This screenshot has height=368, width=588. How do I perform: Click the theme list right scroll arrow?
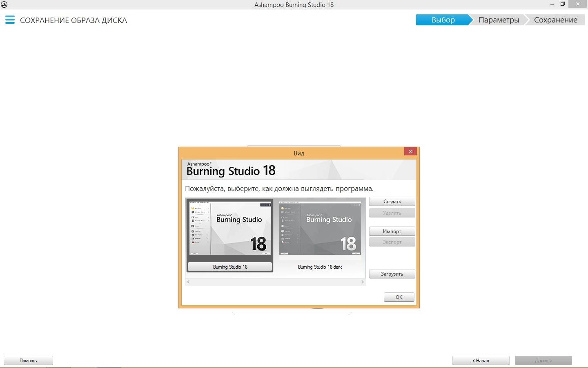tap(362, 282)
